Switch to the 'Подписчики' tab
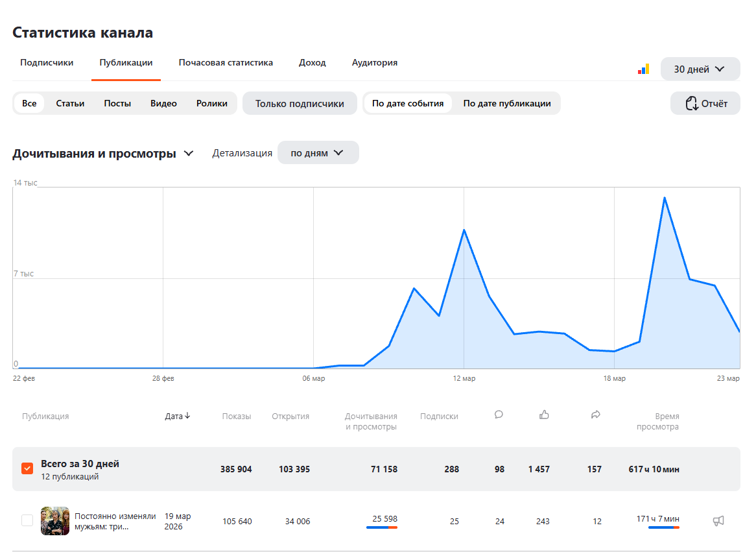The image size is (756, 556). coord(47,63)
